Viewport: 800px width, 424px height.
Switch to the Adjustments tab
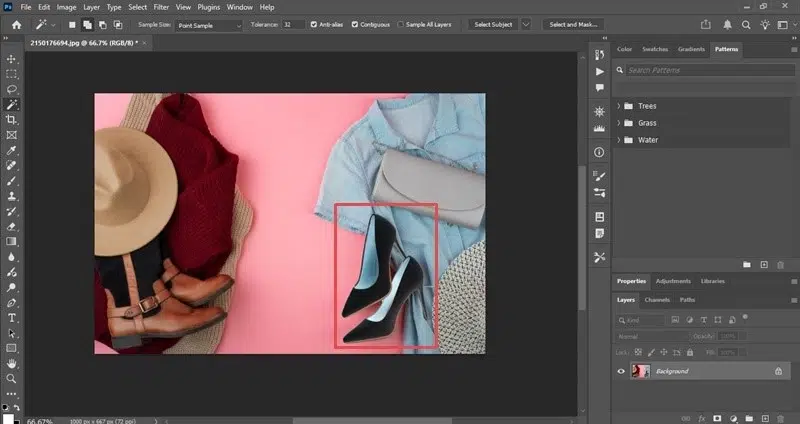(x=673, y=281)
